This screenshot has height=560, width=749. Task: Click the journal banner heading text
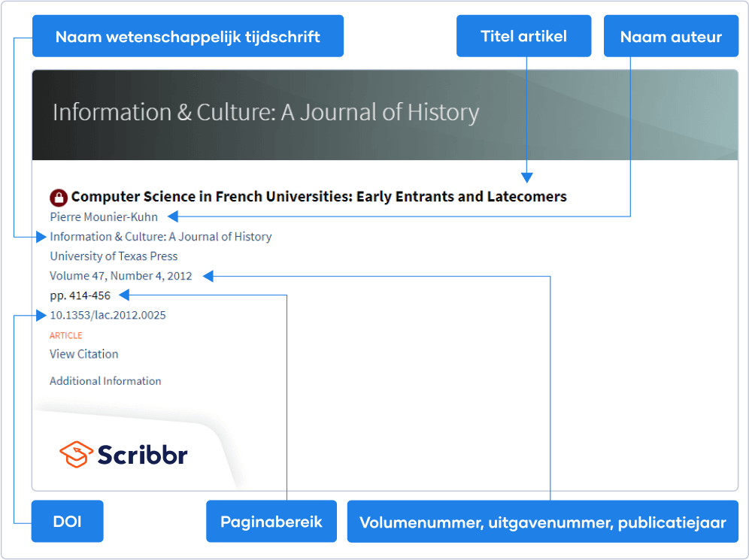(265, 113)
